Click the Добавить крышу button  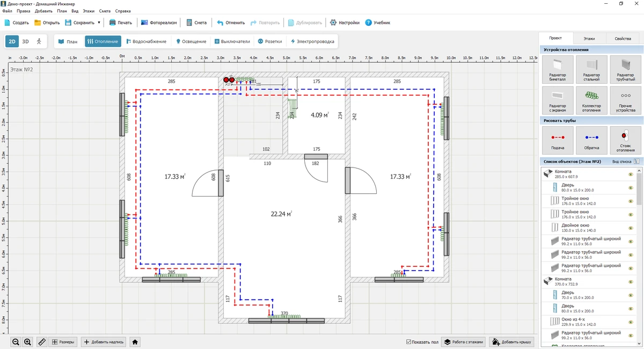point(512,341)
